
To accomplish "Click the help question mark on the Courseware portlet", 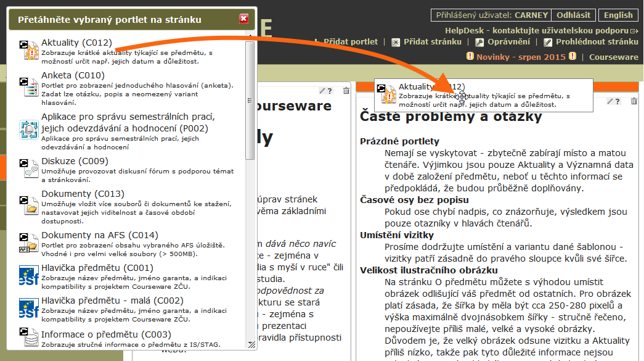I will [x=329, y=91].
